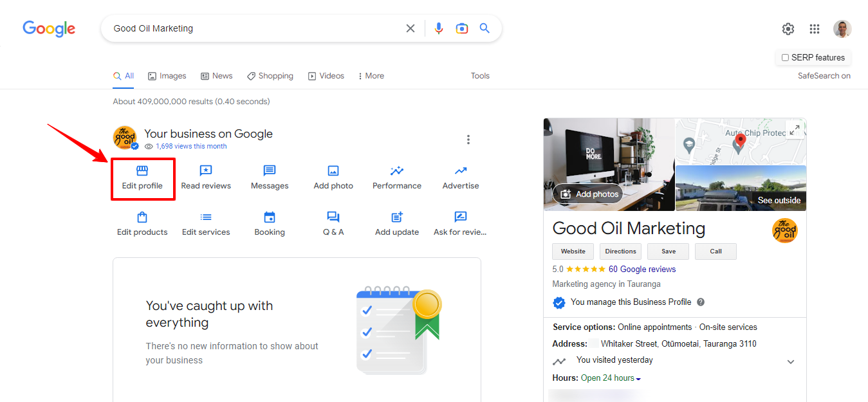This screenshot has width=868, height=402.
Task: Call the business
Action: (716, 251)
